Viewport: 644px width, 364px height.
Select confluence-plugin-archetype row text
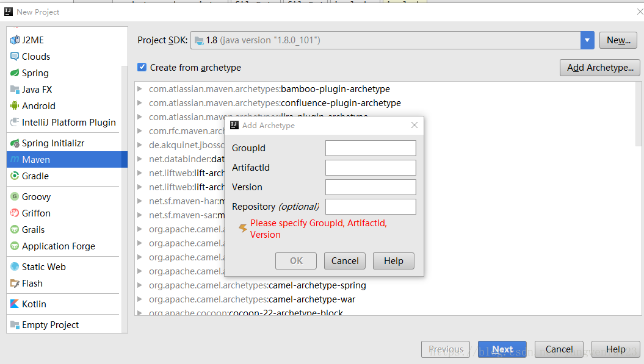click(275, 103)
